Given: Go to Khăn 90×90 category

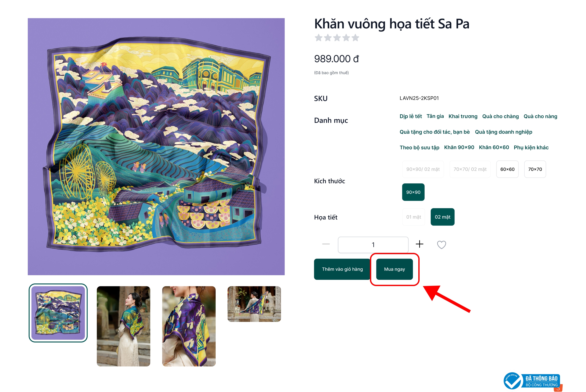Looking at the screenshot, I should 459,148.
